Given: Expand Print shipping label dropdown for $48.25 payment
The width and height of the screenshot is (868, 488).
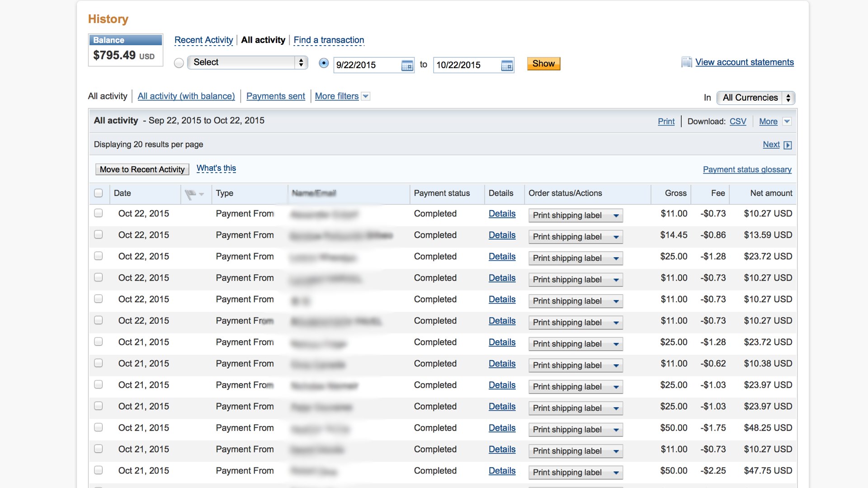Looking at the screenshot, I should tap(616, 430).
